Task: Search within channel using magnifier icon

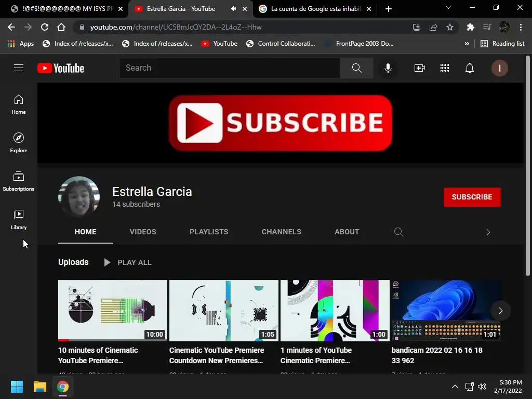Action: pyautogui.click(x=398, y=232)
